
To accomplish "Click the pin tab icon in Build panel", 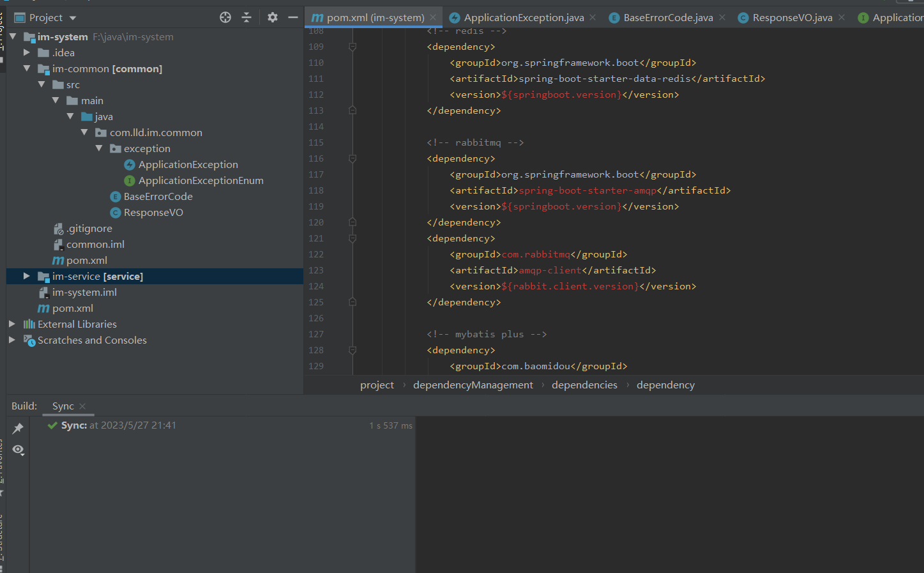I will click(x=19, y=429).
